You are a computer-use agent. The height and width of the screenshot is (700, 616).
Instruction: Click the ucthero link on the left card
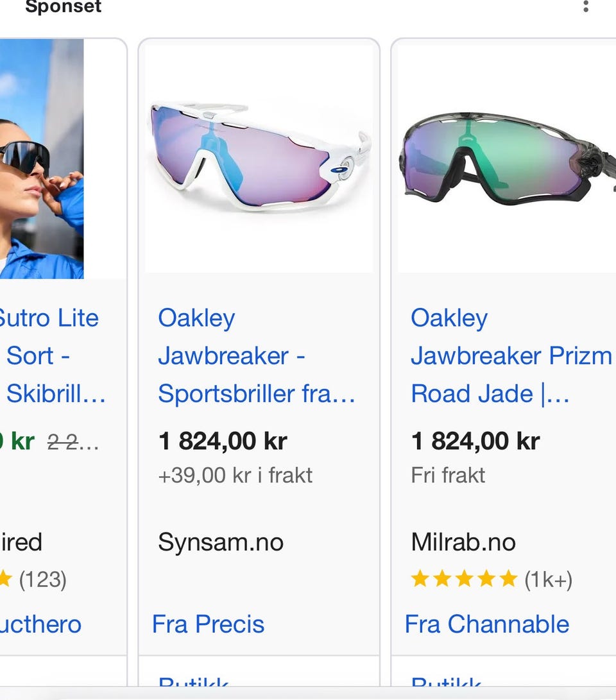(40, 624)
